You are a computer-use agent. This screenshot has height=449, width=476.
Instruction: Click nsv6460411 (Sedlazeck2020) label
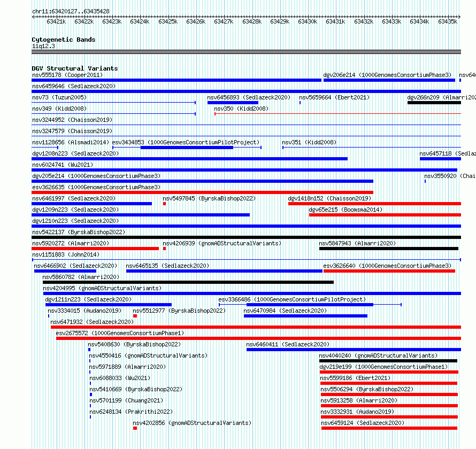coord(288,344)
